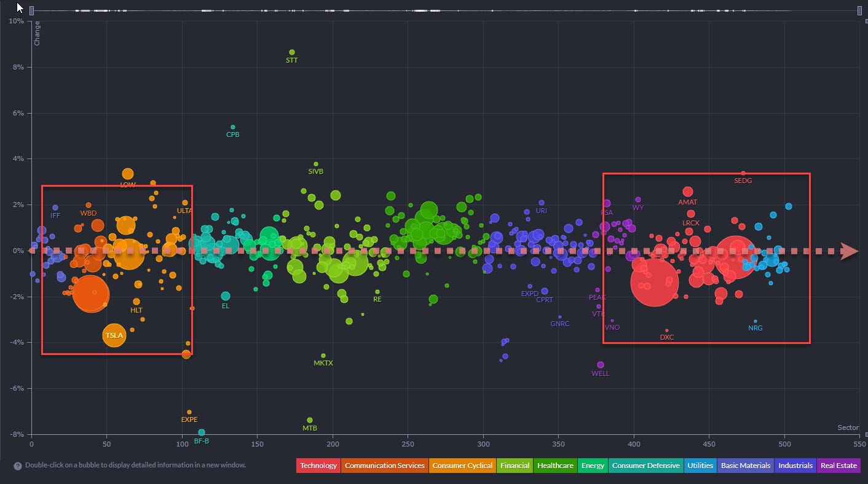Choose the Industrials legend item
The width and height of the screenshot is (868, 484).
(795, 466)
